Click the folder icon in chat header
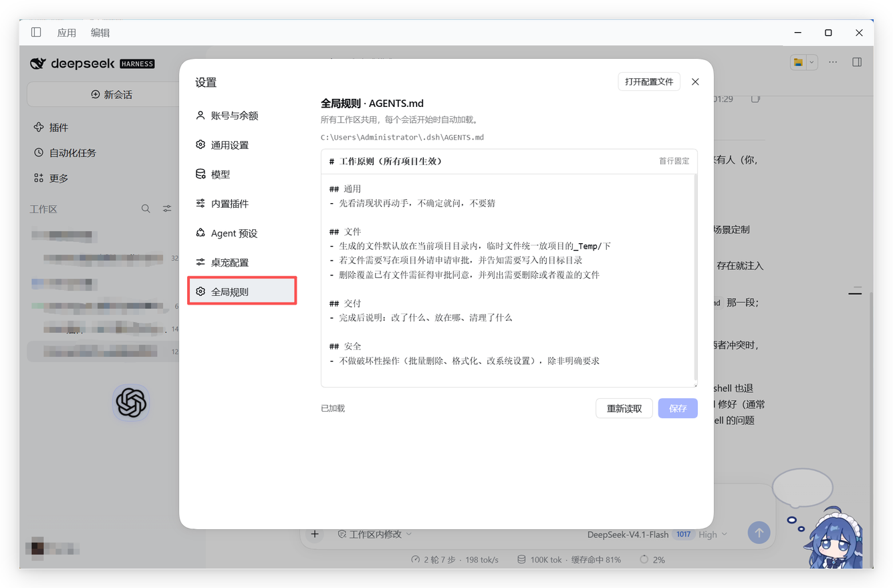Image resolution: width=893 pixels, height=588 pixels. pos(798,62)
